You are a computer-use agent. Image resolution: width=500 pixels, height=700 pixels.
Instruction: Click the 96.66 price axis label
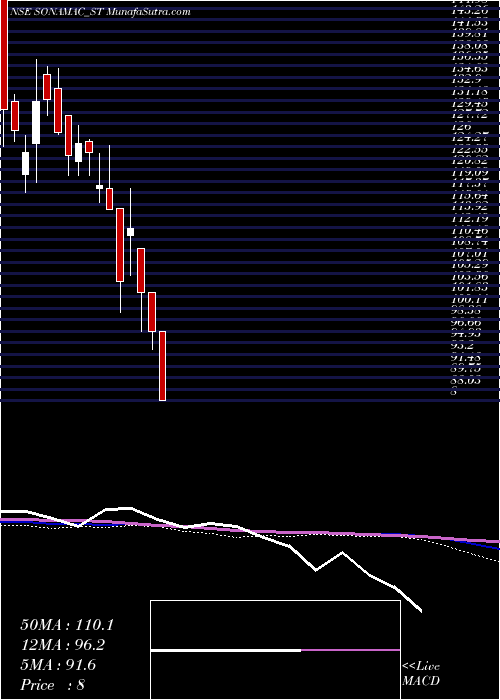point(464,323)
